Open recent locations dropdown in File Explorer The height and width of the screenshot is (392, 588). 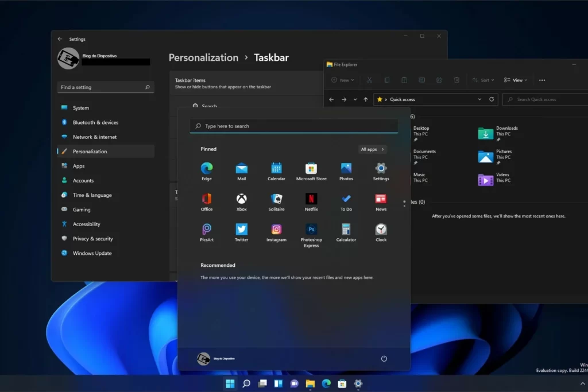(355, 99)
